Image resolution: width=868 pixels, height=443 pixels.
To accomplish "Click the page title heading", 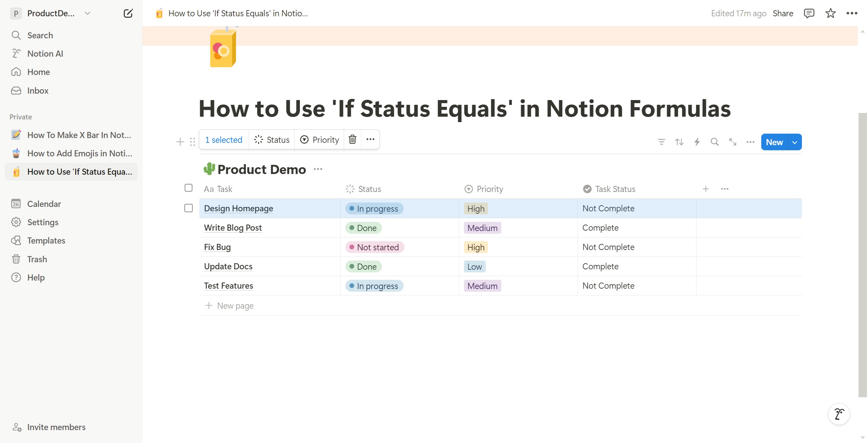I will coord(465,109).
